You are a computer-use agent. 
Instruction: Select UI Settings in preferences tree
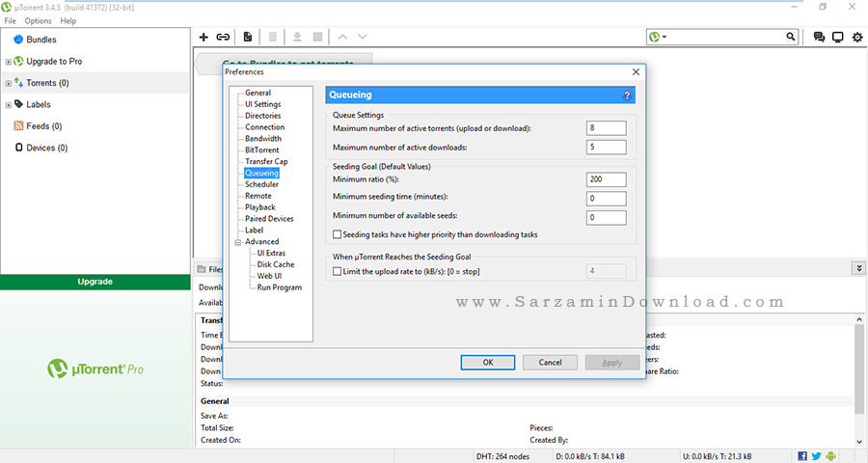click(x=263, y=104)
